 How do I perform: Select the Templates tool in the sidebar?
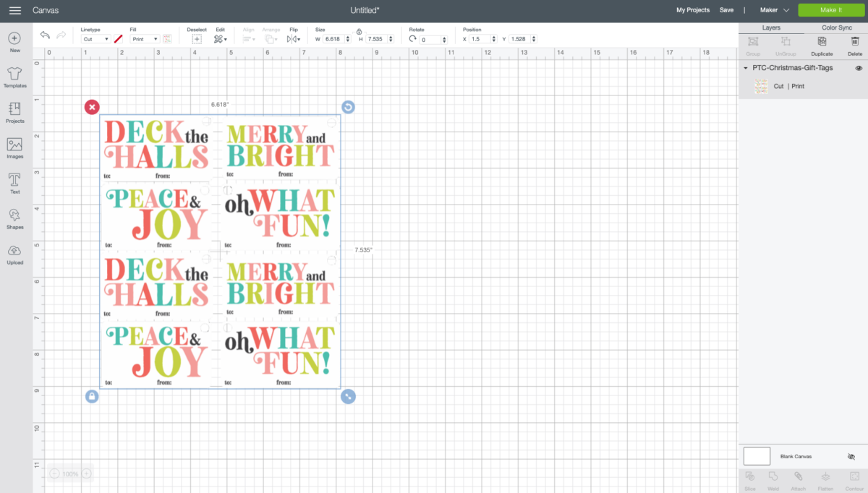pyautogui.click(x=14, y=75)
